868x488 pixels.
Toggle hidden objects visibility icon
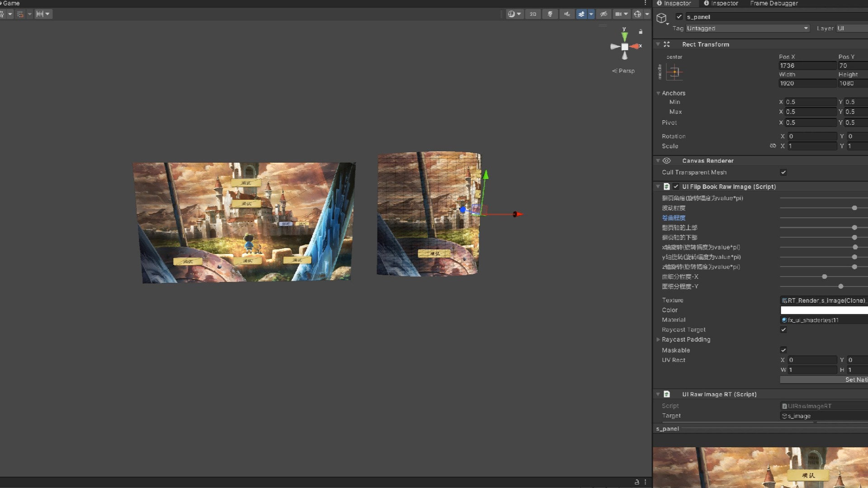(x=604, y=14)
